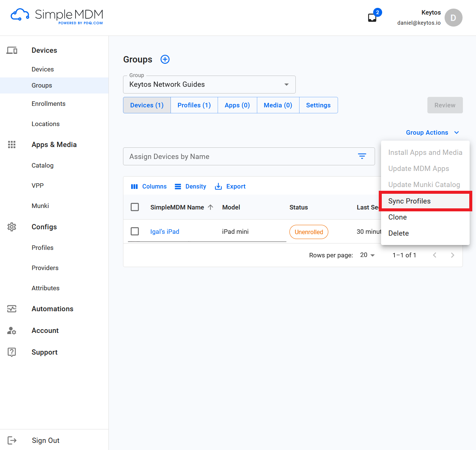This screenshot has width=476, height=450.
Task: Choose Clone in Group Actions menu
Action: click(425, 217)
